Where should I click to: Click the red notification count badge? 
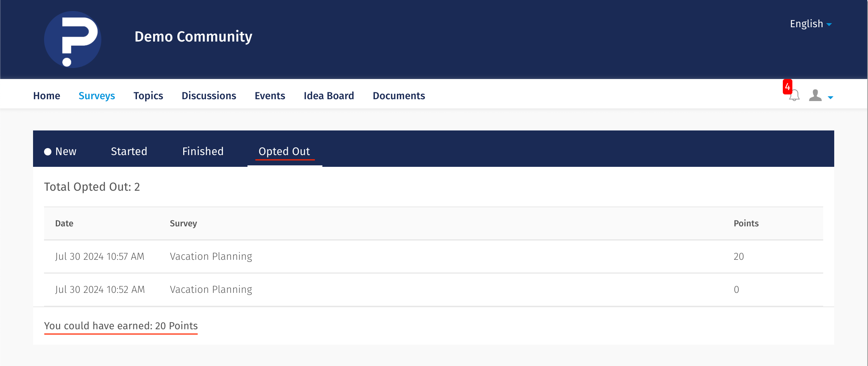(x=787, y=87)
